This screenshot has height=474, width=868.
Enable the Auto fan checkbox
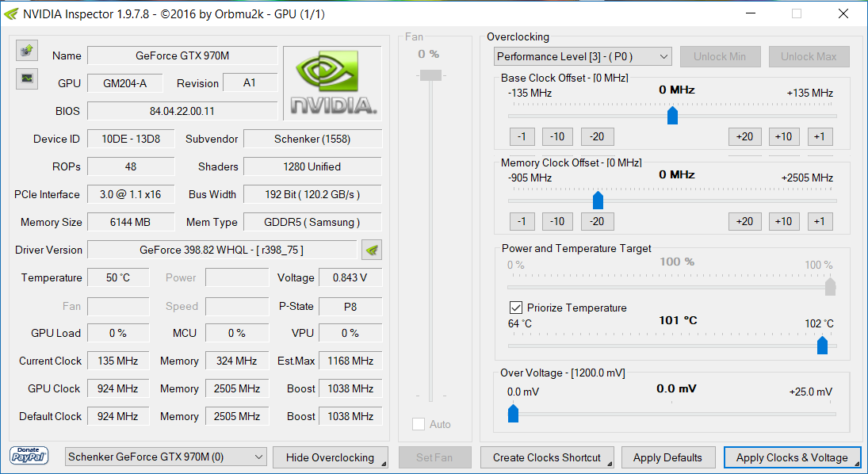point(419,424)
